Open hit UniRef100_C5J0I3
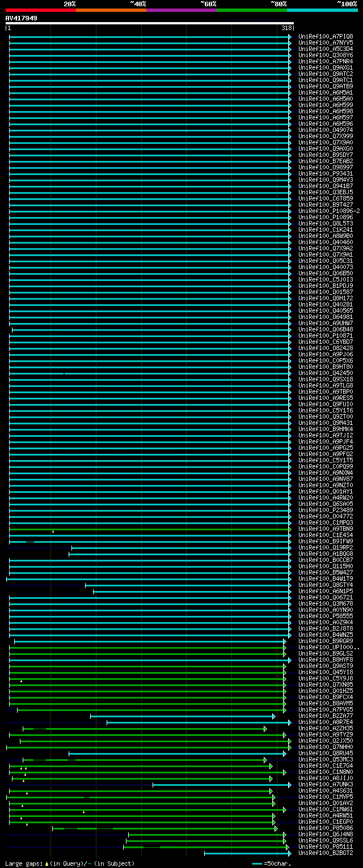Viewport: 363px width, 868px height. [x=326, y=279]
